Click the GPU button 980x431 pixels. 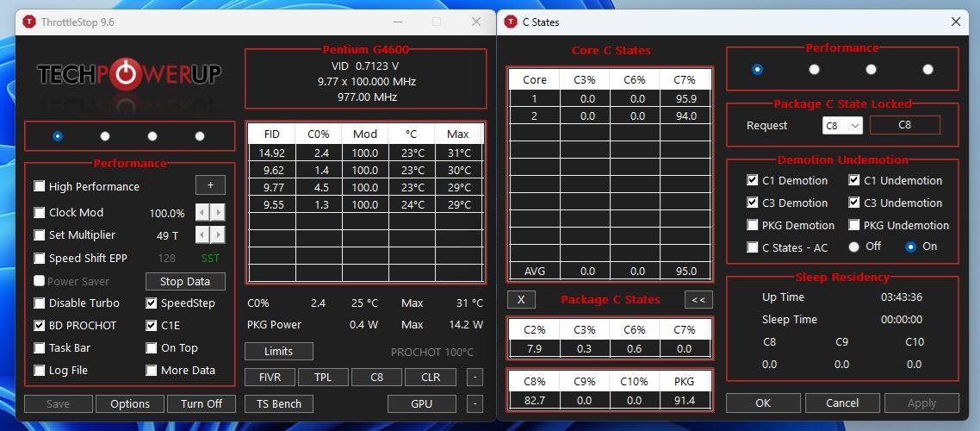click(x=422, y=403)
